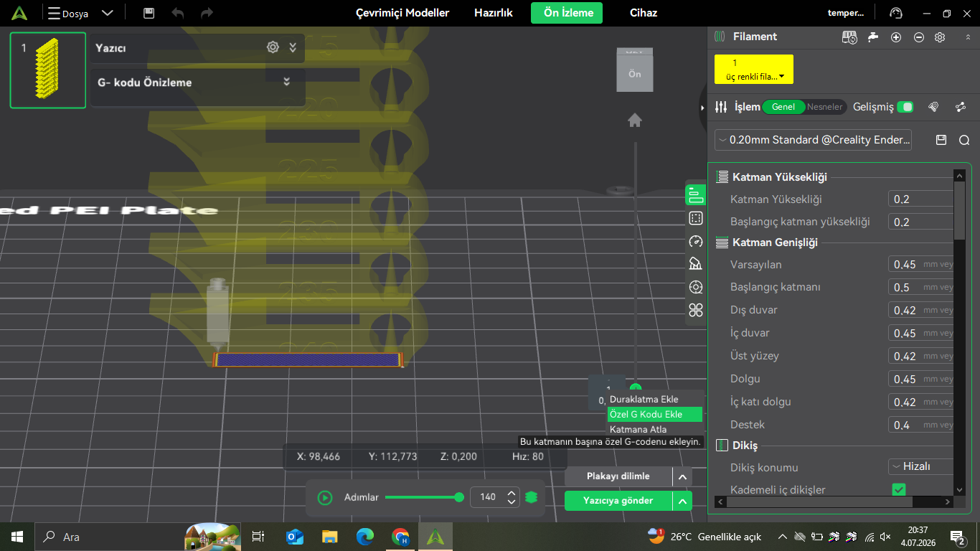Select Genel process scope

coord(783,107)
